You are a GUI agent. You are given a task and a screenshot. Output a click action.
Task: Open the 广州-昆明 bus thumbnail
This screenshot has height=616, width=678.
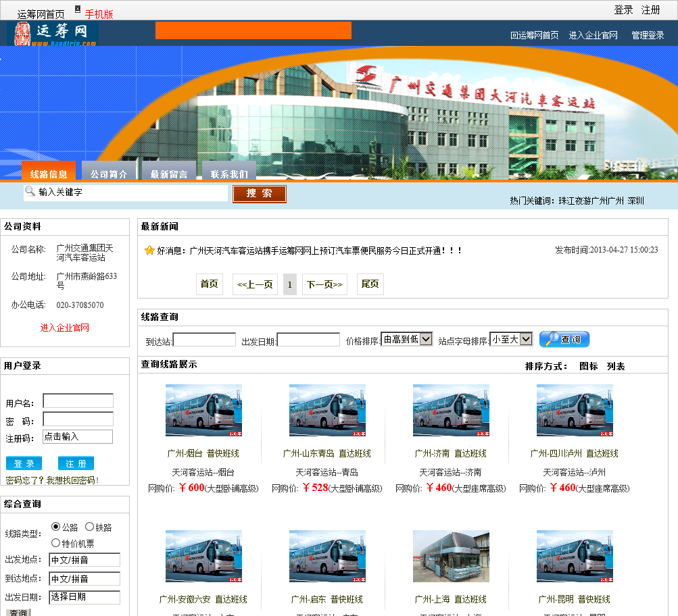coord(575,557)
